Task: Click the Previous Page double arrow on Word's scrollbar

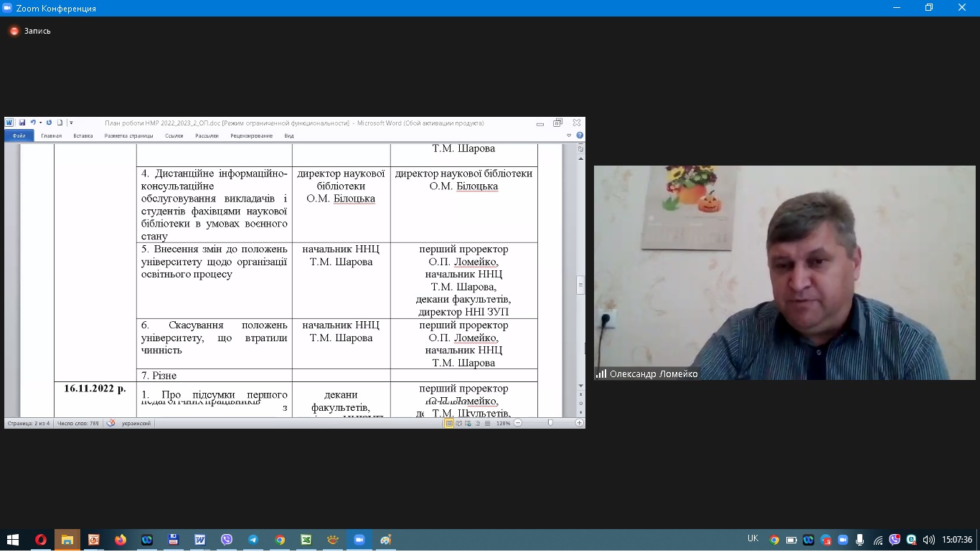Action: [581, 395]
